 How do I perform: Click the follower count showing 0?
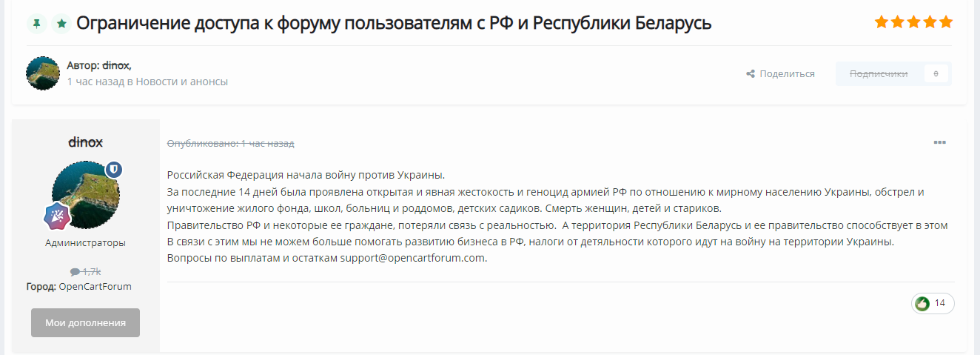[936, 73]
